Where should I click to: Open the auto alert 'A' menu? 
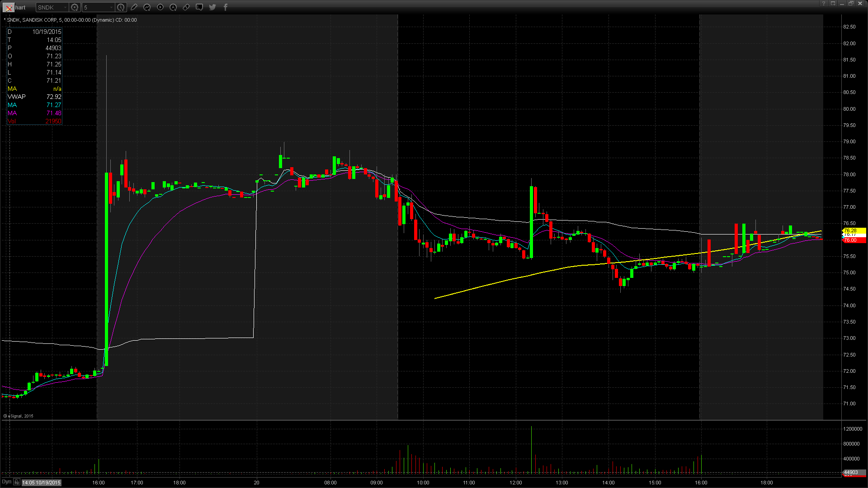click(x=173, y=7)
